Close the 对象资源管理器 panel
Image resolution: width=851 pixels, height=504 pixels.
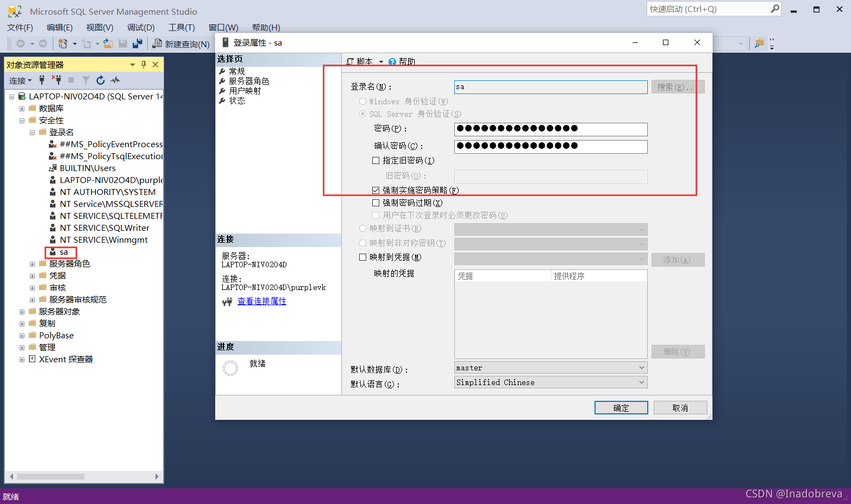click(x=155, y=65)
